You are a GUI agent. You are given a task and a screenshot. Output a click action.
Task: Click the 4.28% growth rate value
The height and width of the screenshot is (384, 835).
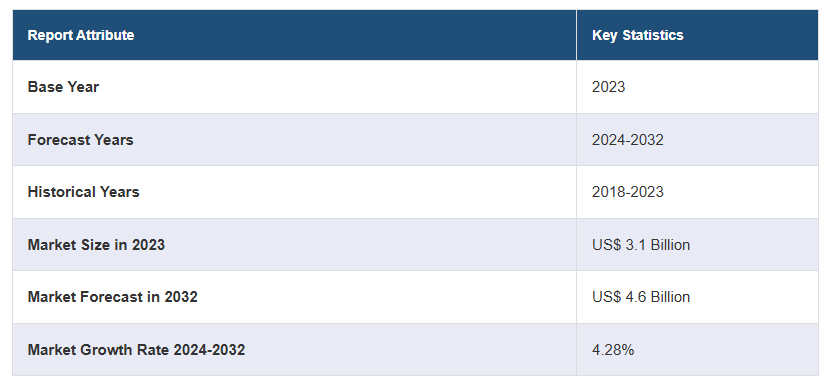[613, 350]
